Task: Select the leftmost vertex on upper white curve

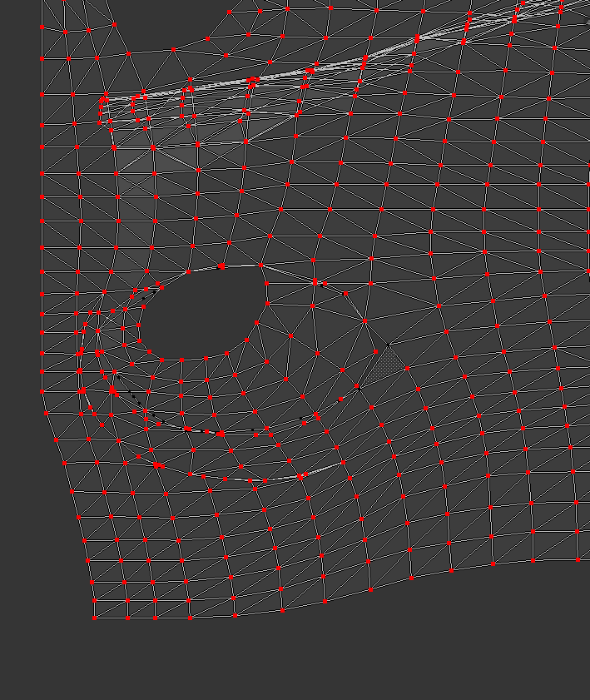Action: click(x=103, y=99)
